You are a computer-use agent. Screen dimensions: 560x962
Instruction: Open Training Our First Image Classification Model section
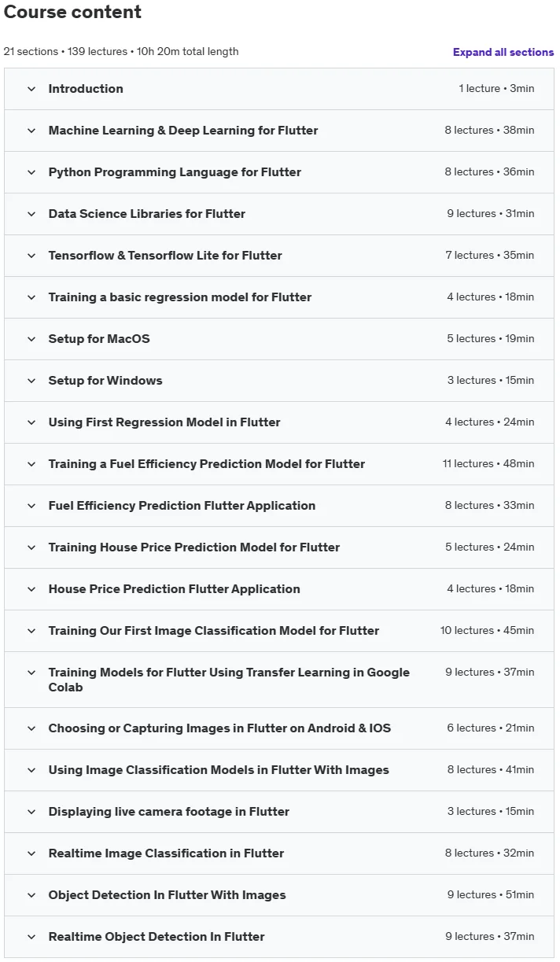tap(279, 631)
